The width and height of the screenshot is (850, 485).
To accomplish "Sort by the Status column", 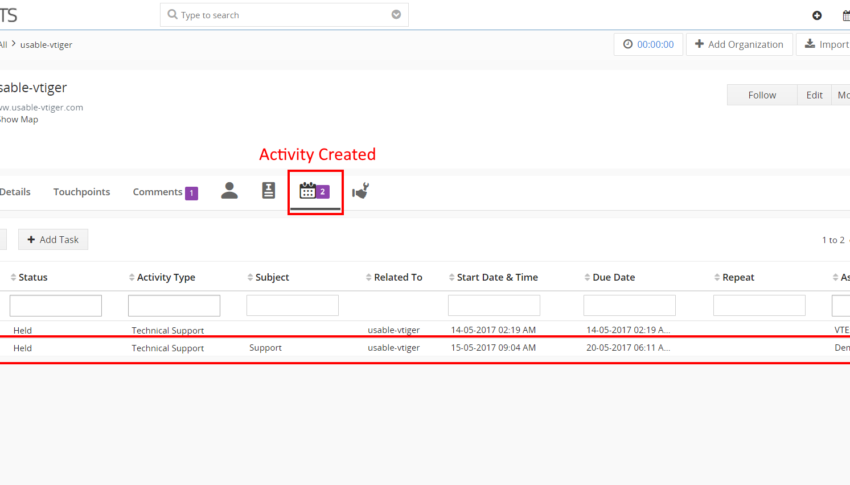I will [29, 277].
